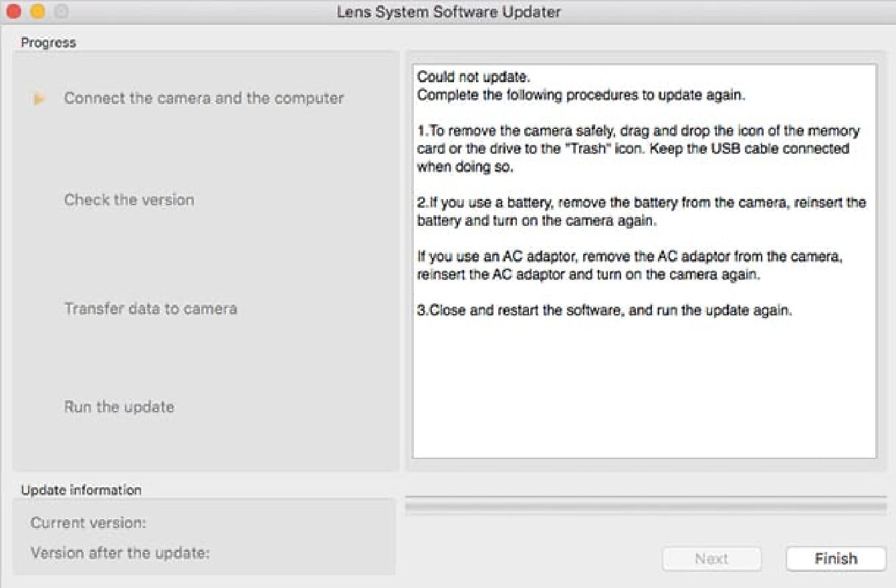Click the Finish button

(x=836, y=559)
